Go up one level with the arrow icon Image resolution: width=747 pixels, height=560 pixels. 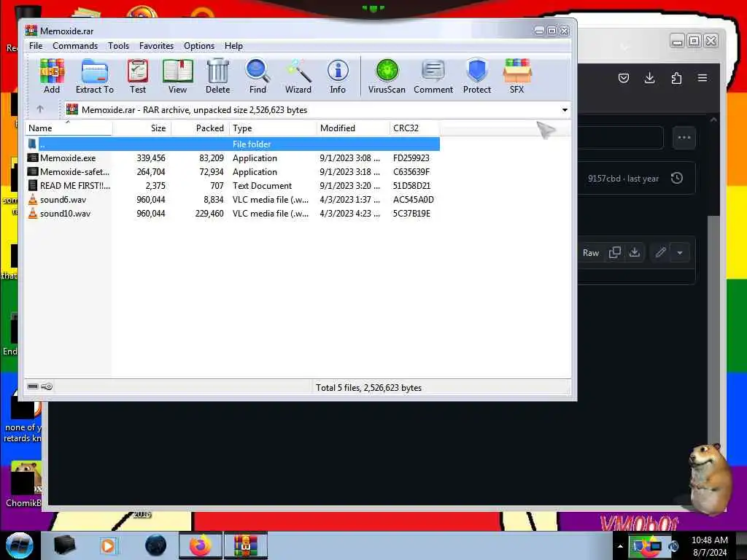[40, 109]
